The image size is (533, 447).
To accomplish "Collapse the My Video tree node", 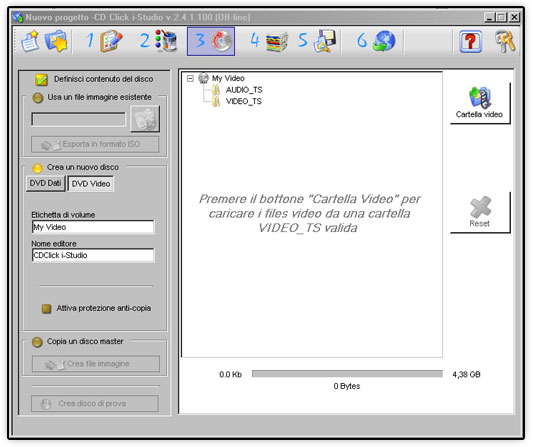I will [x=190, y=79].
